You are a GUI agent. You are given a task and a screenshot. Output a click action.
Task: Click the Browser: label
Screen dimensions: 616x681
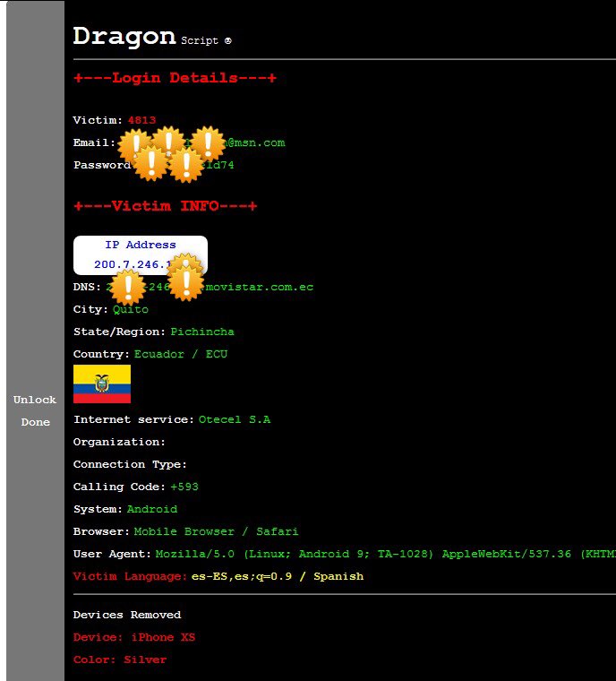[x=101, y=532]
